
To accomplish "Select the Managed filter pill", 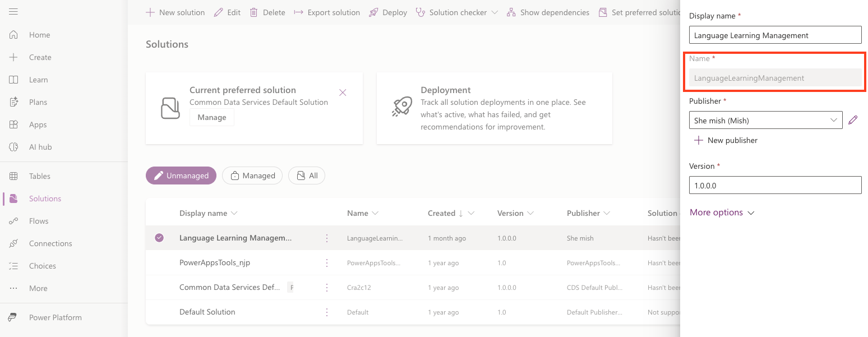I will point(252,176).
